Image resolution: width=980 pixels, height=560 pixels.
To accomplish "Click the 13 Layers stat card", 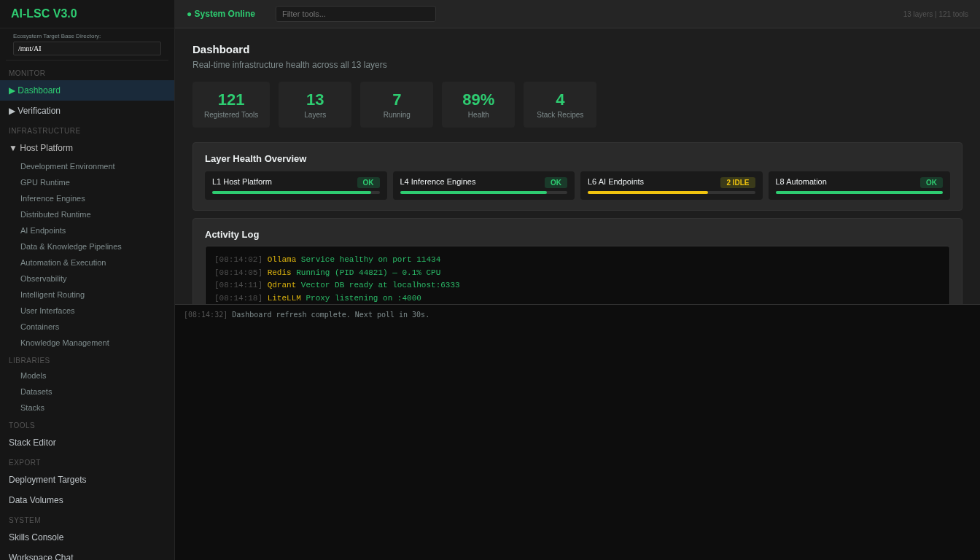I will click(x=315, y=105).
